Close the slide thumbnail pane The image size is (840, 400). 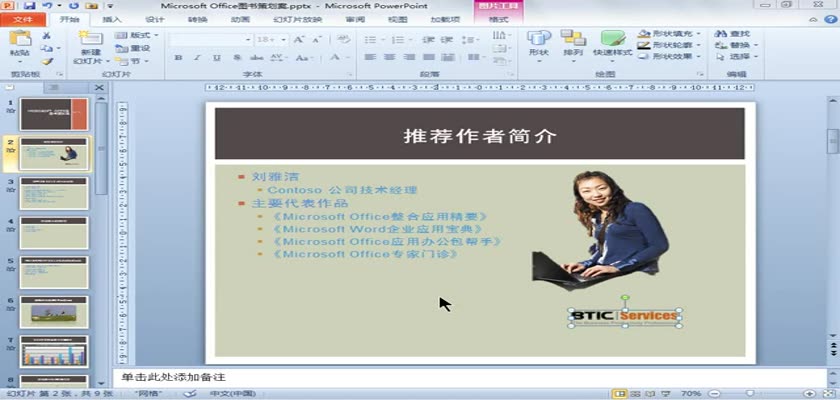click(x=99, y=87)
